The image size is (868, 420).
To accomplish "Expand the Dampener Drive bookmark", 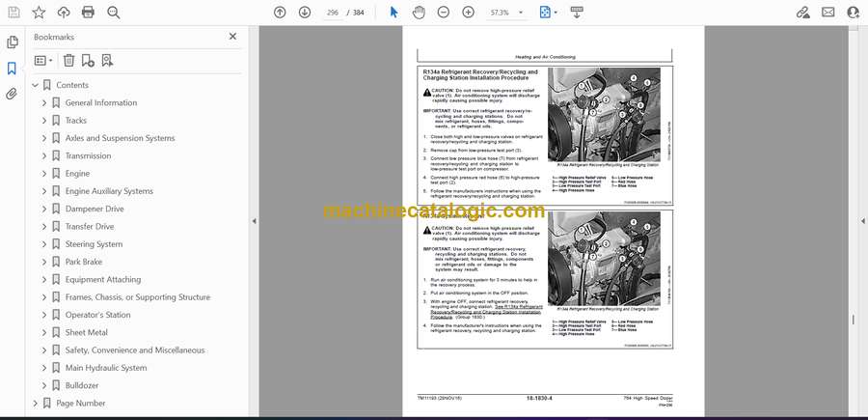I will pyautogui.click(x=44, y=209).
